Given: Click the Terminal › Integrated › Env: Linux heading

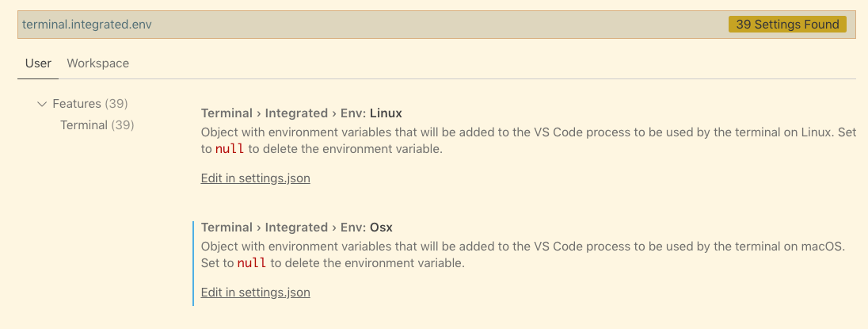Looking at the screenshot, I should (301, 113).
